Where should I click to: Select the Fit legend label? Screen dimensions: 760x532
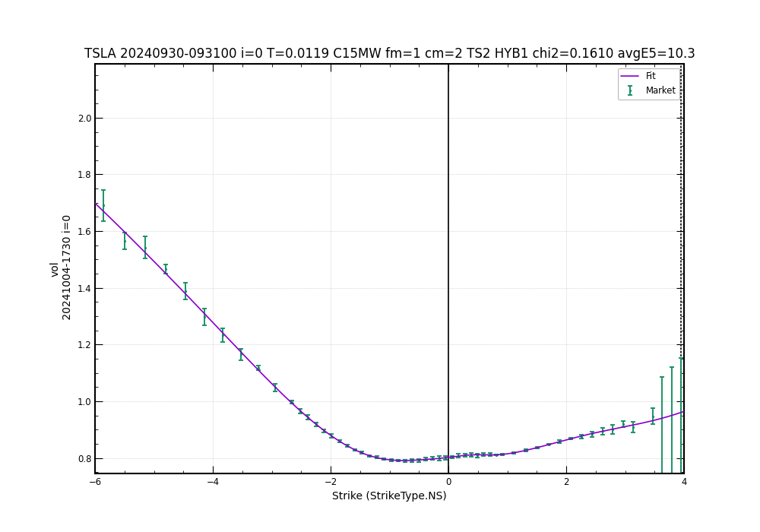pyautogui.click(x=651, y=76)
